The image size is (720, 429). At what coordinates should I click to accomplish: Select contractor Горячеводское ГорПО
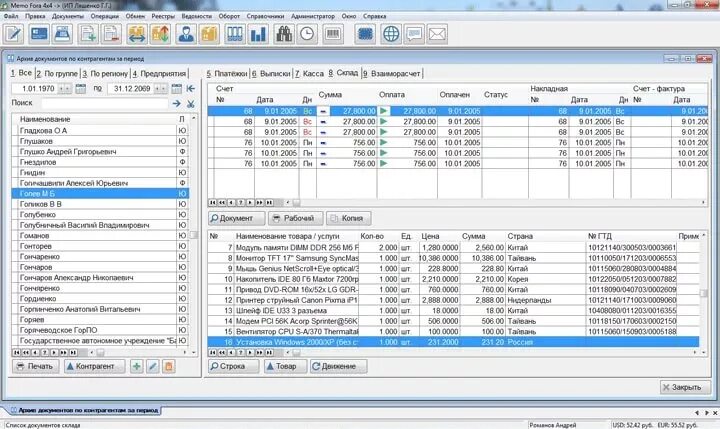100,330
